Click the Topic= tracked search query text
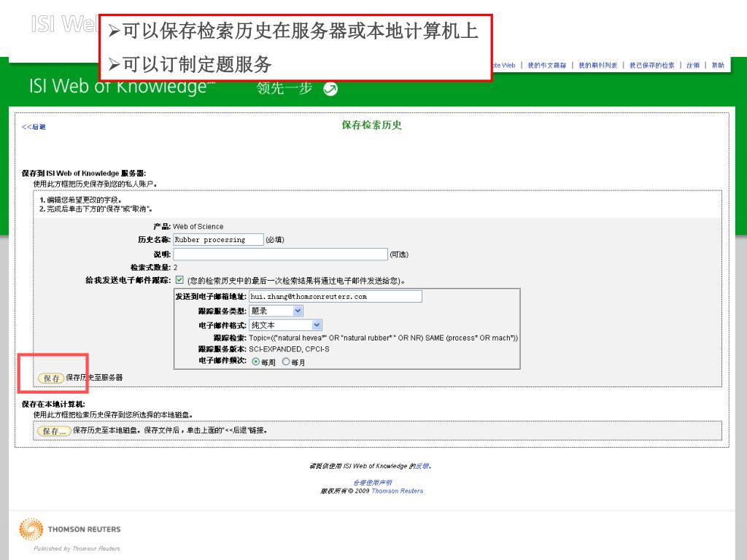This screenshot has height=560, width=747. coord(383,338)
